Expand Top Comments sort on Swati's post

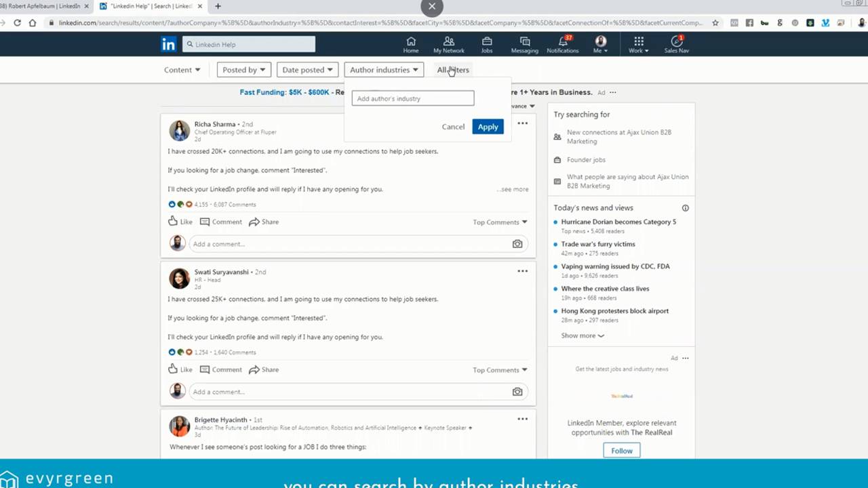click(500, 370)
